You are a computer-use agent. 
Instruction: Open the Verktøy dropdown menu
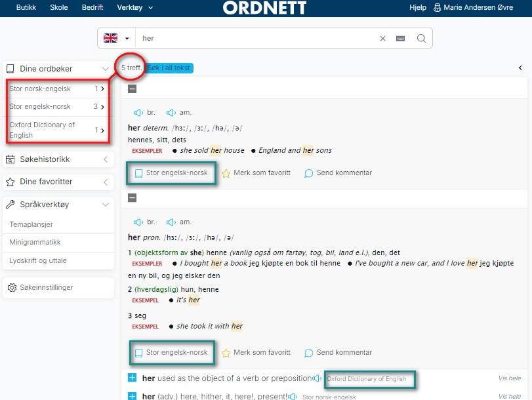tap(134, 7)
